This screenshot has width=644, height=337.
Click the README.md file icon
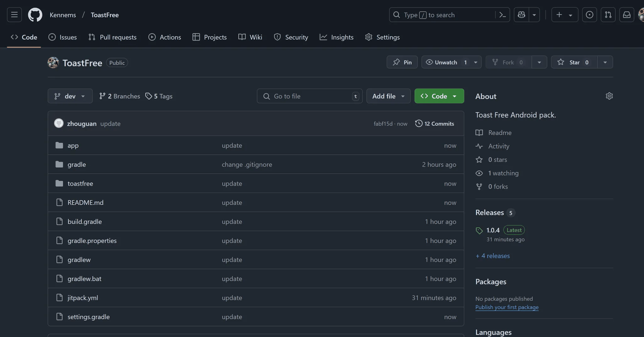59,202
